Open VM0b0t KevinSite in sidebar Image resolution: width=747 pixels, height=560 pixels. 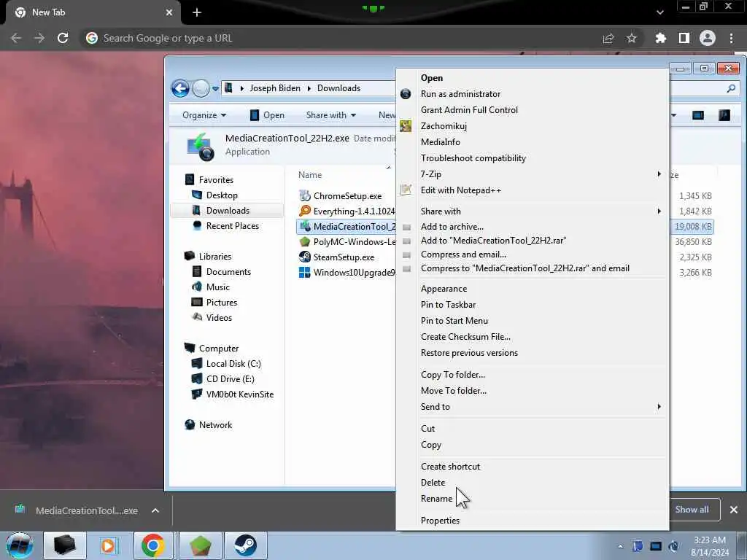tap(239, 394)
